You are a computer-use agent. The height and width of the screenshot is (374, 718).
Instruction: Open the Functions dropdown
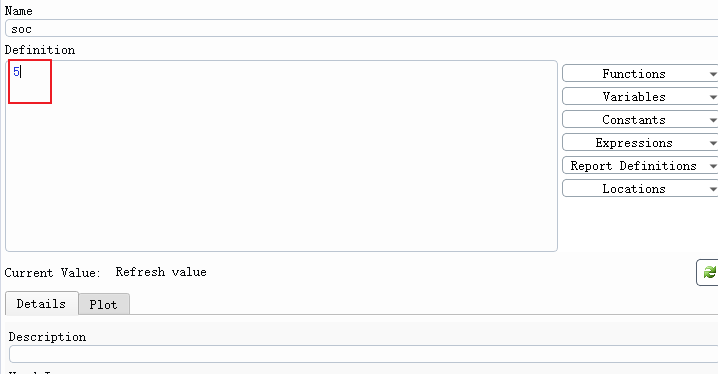(640, 74)
